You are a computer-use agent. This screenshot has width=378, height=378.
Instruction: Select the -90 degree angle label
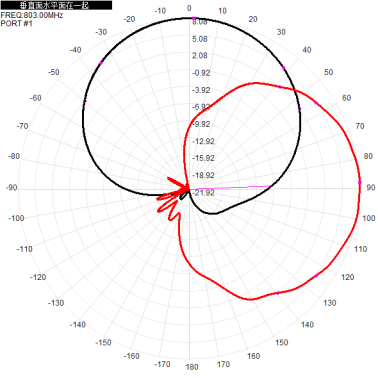[x=11, y=188]
